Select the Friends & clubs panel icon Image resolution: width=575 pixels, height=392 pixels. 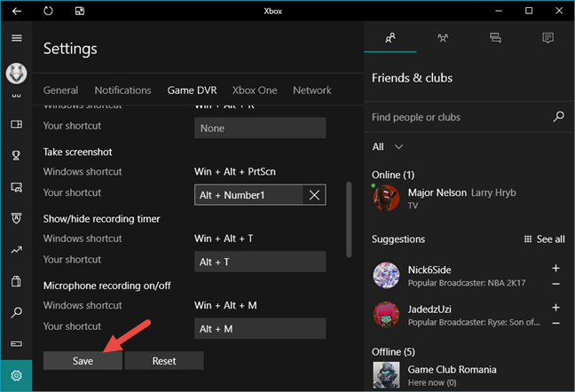coord(390,38)
